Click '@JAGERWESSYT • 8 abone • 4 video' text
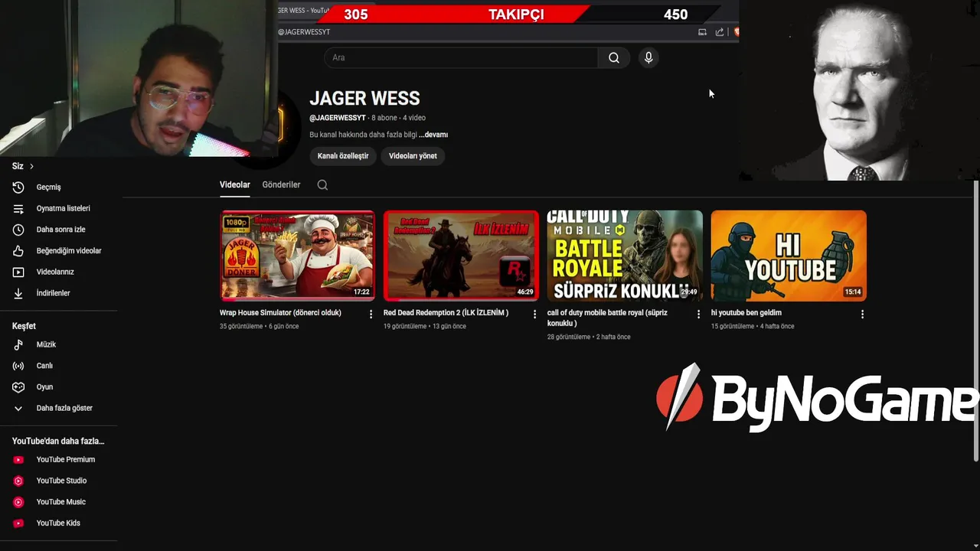The height and width of the screenshot is (551, 980). [x=367, y=118]
